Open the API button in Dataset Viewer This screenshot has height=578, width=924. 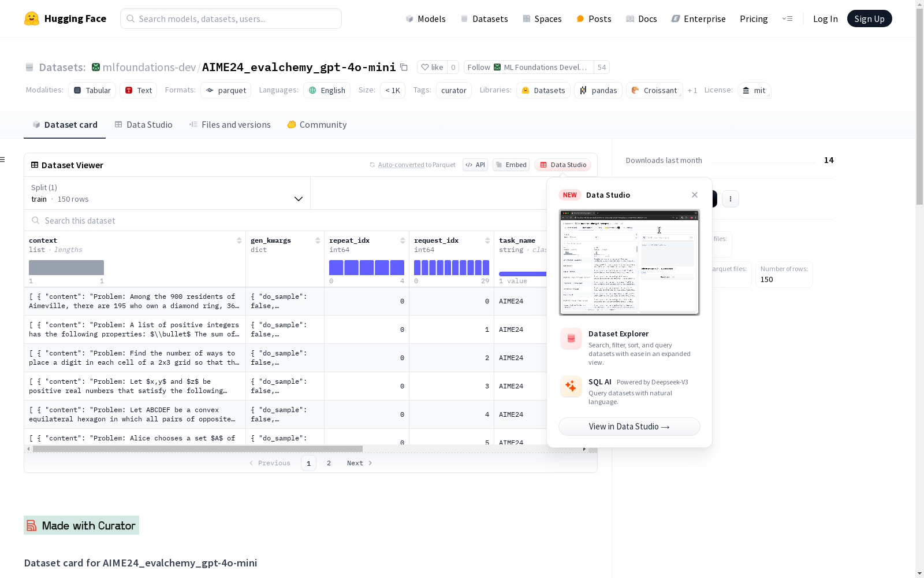pyautogui.click(x=475, y=165)
